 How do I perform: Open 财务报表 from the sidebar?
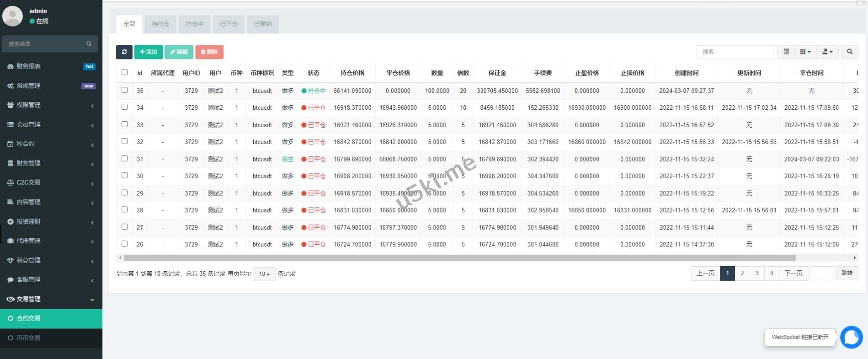coord(29,66)
